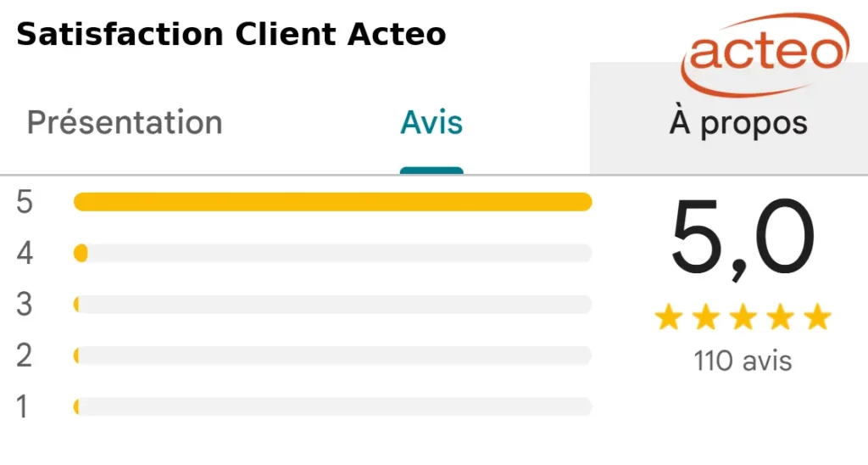Click the number 4 row label

coord(25,254)
